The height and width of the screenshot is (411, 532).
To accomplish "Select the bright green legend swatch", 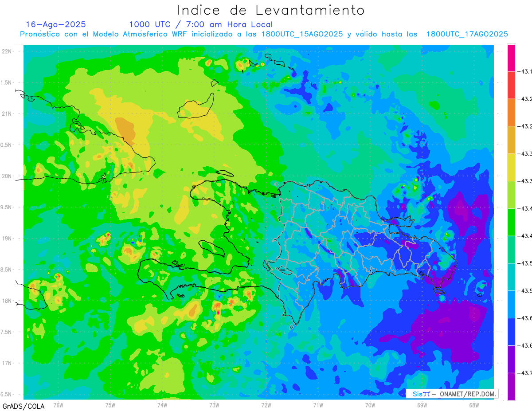I will [x=511, y=222].
